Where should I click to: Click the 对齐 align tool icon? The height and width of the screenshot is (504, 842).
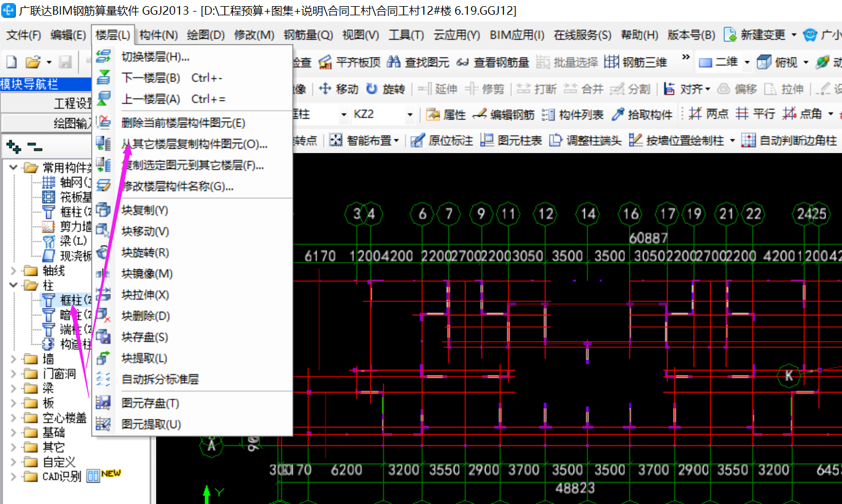669,89
